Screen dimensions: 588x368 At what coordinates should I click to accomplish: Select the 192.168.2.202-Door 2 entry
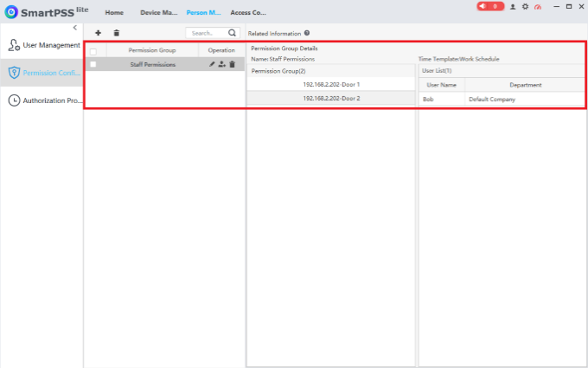[x=331, y=98]
